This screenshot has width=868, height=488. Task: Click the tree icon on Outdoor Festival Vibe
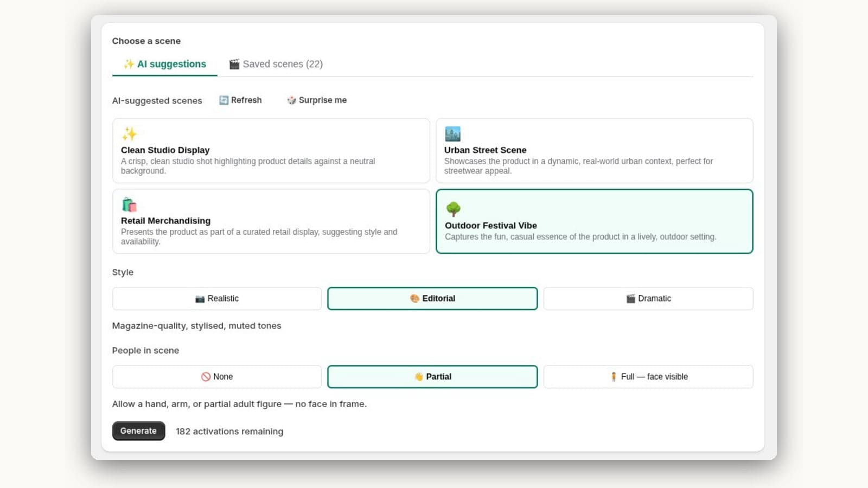pyautogui.click(x=453, y=209)
